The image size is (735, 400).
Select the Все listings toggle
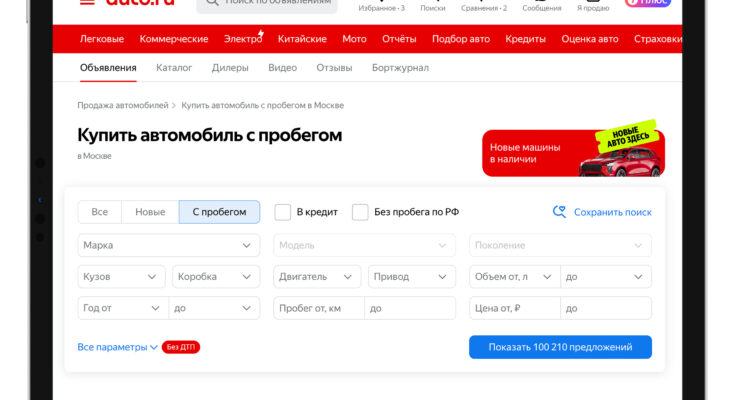99,212
